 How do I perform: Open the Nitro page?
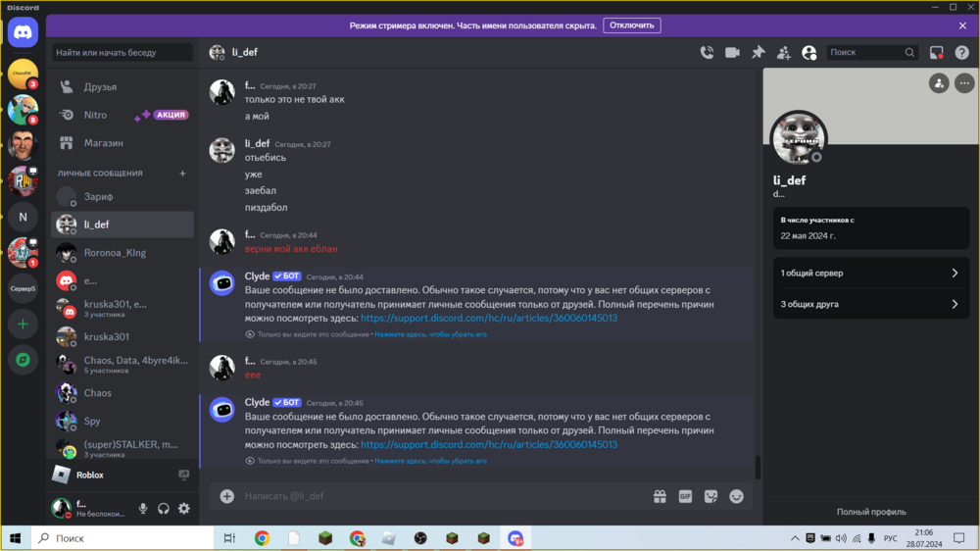tap(122, 115)
